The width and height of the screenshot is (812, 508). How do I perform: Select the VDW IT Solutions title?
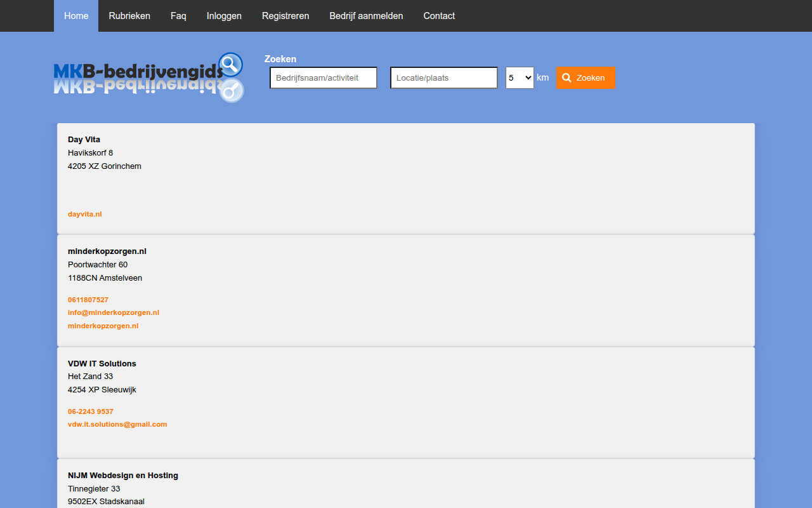pyautogui.click(x=102, y=364)
